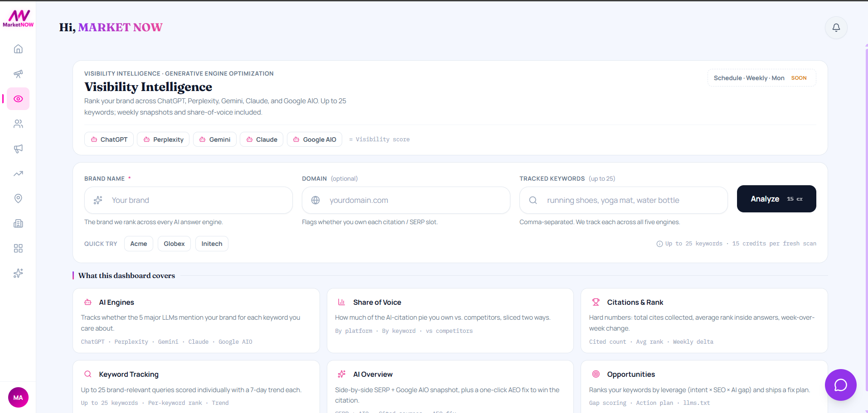Click the "Hi, MARKET NOW" greeting
Viewport: 868px width, 413px height.
[x=111, y=28]
